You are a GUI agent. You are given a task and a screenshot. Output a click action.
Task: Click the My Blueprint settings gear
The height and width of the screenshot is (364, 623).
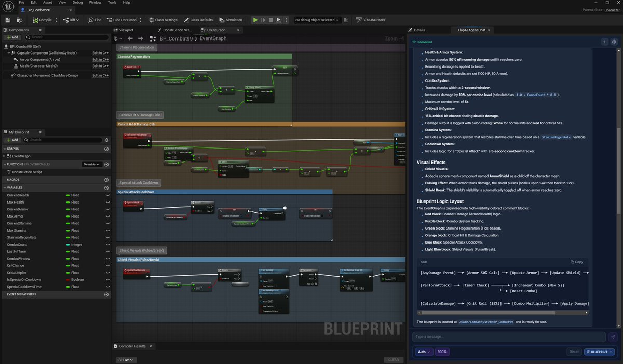click(106, 140)
